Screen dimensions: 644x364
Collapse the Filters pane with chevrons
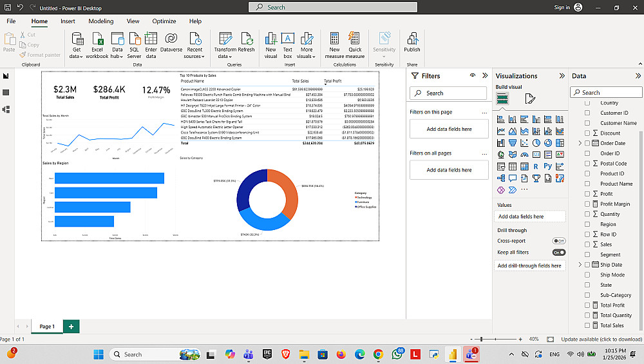(485, 75)
